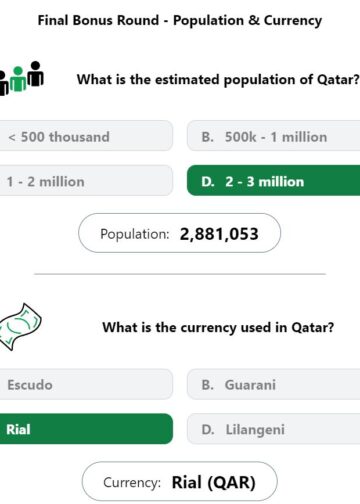Select the '< 500 thousand' answer
The image size is (360, 504).
[86, 136]
